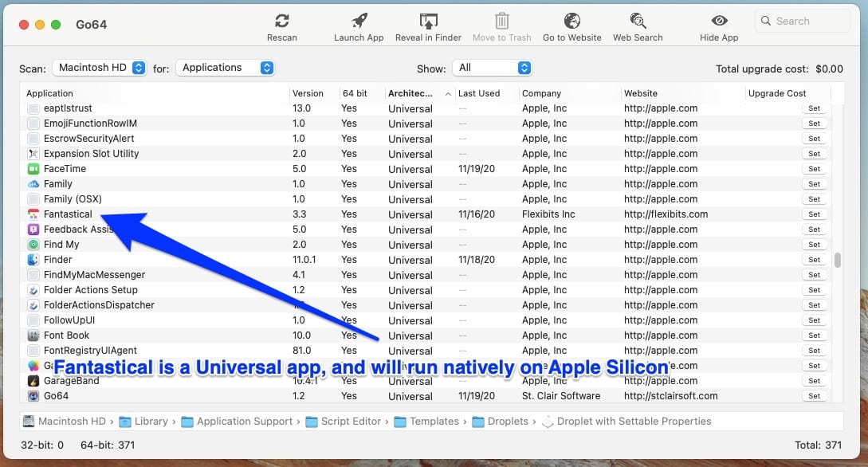Click Application Support in path bar
The image size is (868, 467).
(237, 421)
